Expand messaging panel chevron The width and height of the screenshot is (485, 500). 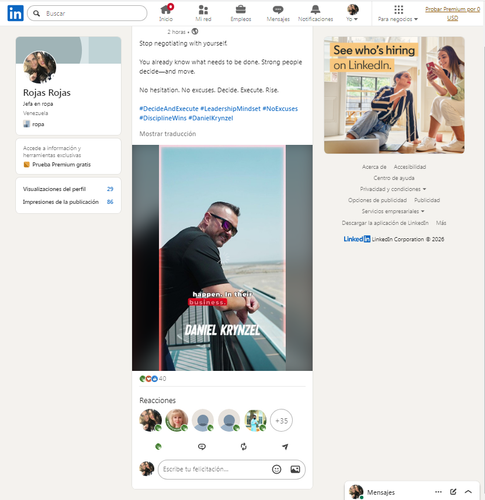pyautogui.click(x=468, y=492)
